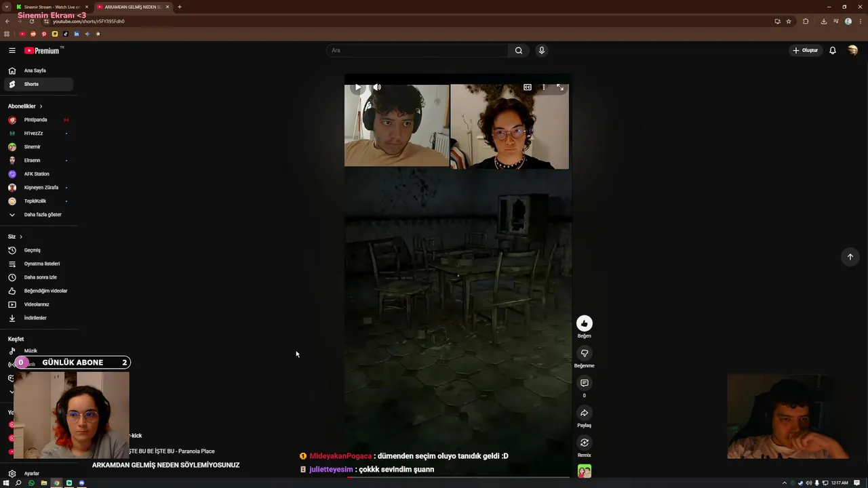Open the Reddit bookmark shortcut
Viewport: 868px width, 488px height.
33,34
